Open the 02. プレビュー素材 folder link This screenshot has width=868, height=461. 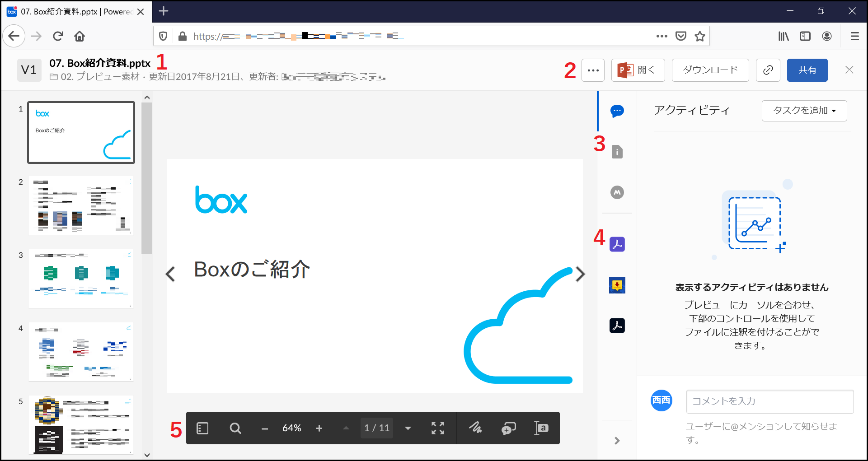[x=100, y=77]
